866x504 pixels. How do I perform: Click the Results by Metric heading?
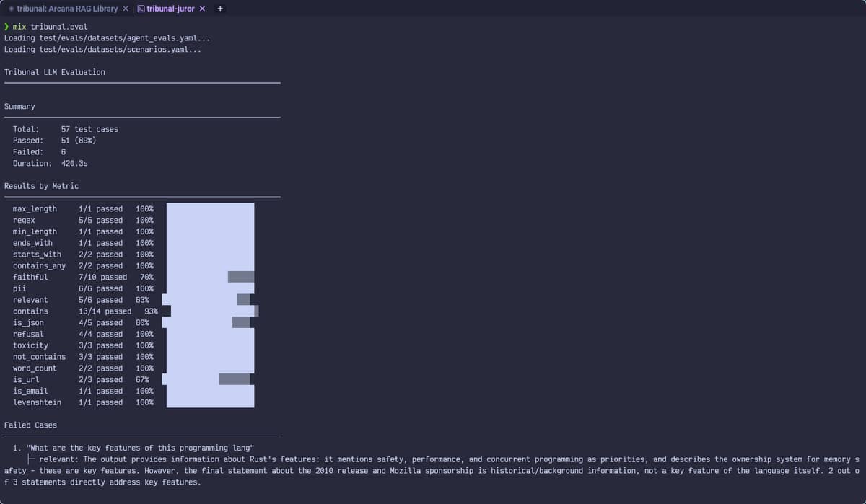click(x=41, y=186)
